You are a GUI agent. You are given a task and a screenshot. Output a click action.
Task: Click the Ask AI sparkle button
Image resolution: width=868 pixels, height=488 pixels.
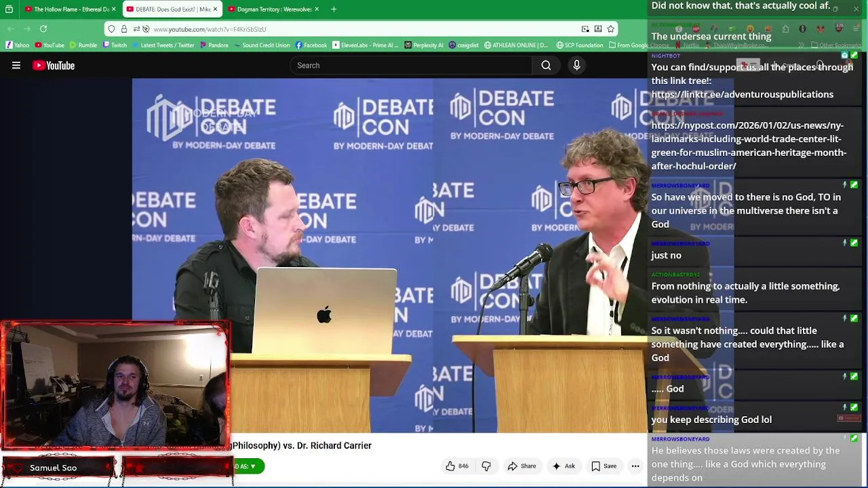coord(564,466)
